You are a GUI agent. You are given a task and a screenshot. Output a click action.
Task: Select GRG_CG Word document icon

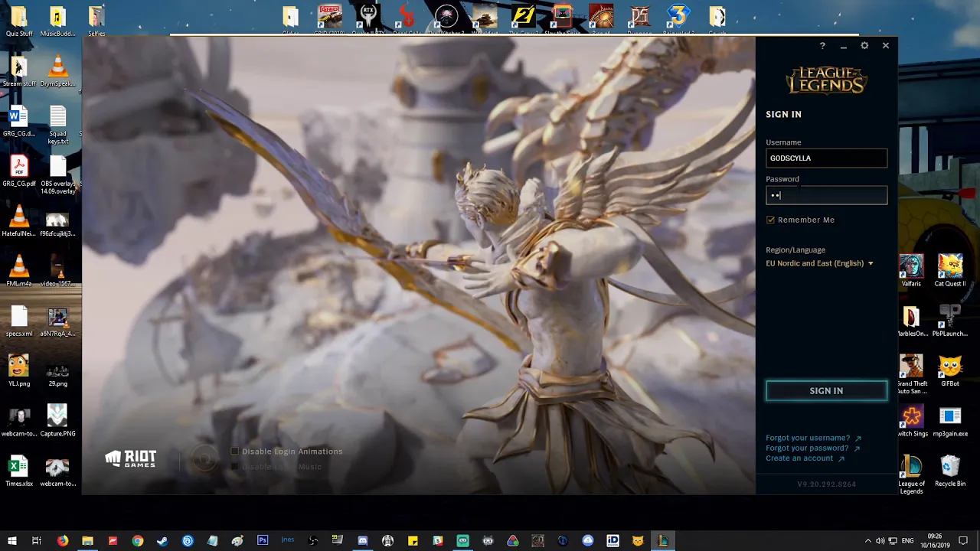tap(19, 122)
